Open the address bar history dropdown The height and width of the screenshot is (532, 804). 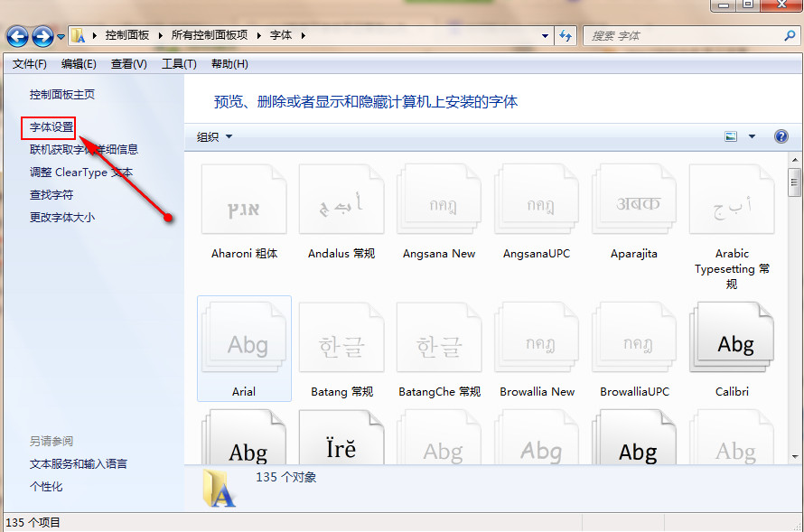546,34
